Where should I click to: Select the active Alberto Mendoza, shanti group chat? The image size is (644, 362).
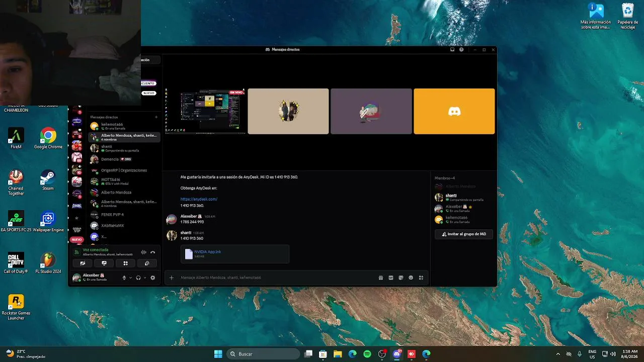tap(124, 137)
